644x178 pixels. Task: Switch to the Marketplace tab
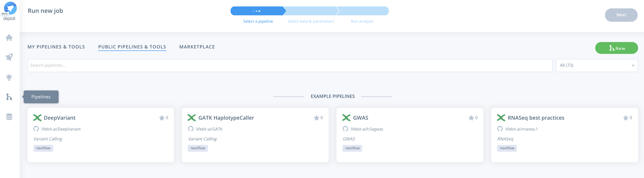(197, 47)
